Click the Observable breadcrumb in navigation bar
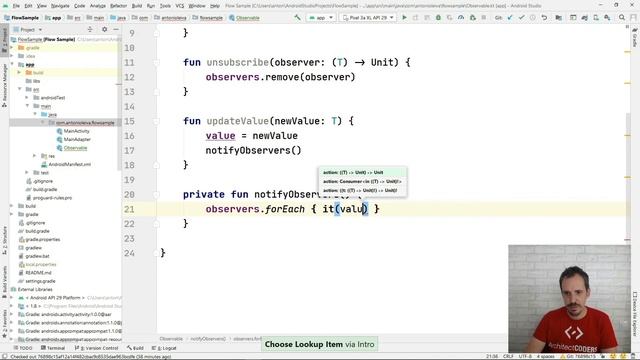Viewport: 640px width, 360px height. click(244, 18)
